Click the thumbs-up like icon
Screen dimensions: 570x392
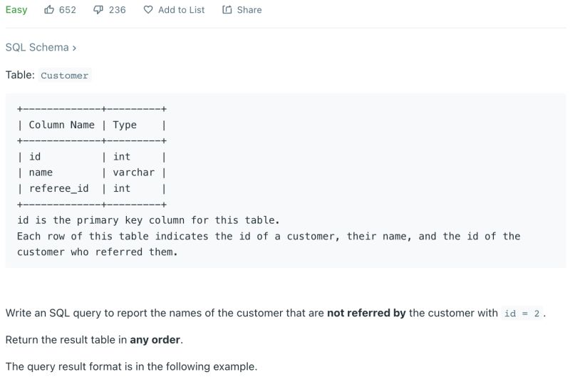(x=49, y=10)
